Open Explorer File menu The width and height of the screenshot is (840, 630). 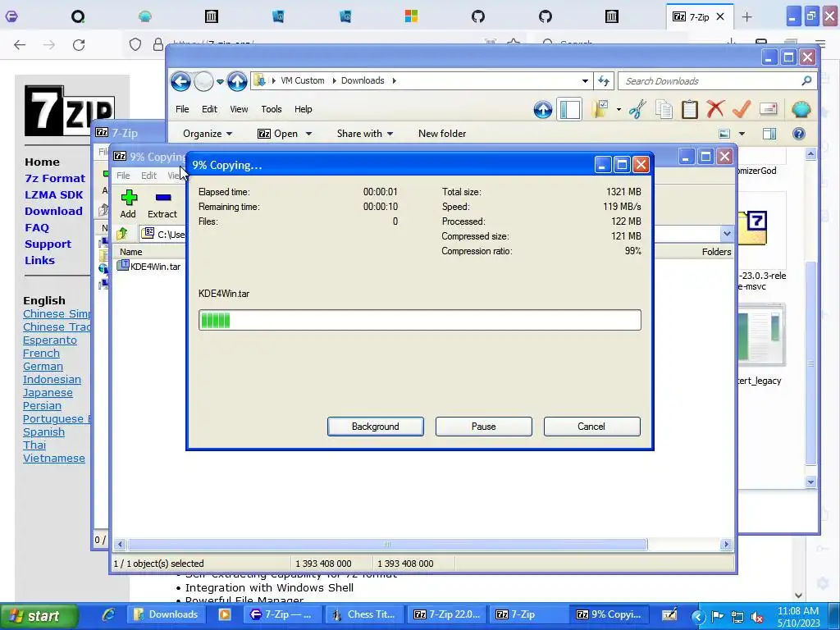click(182, 109)
